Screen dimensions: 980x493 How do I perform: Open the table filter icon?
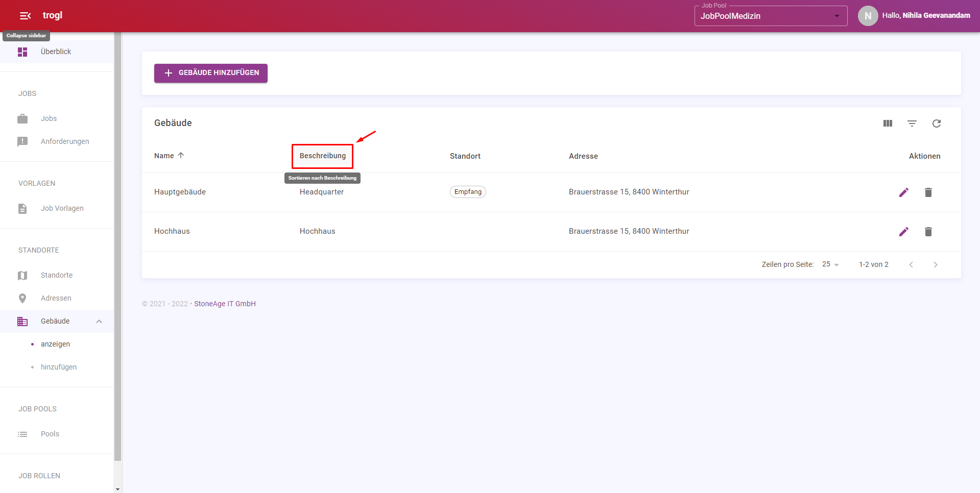pyautogui.click(x=912, y=124)
